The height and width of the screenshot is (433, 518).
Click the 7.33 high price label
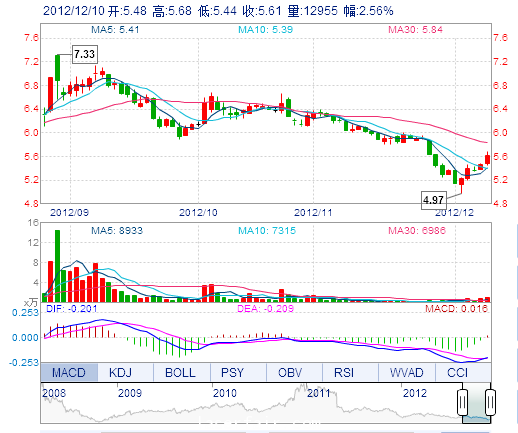point(85,54)
